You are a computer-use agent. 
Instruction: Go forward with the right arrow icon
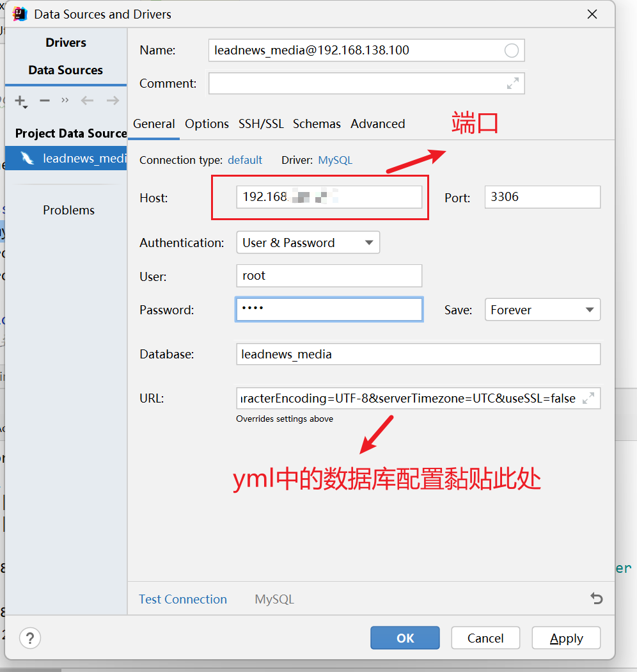[113, 100]
